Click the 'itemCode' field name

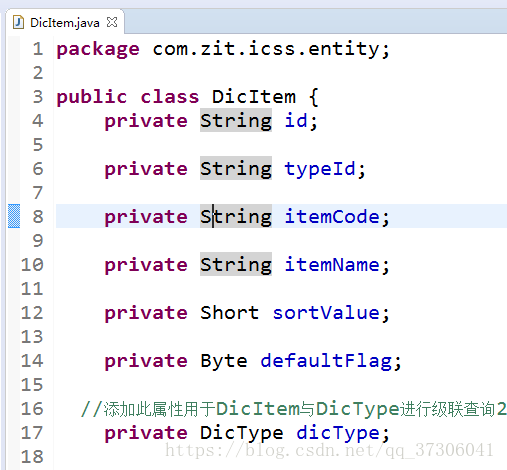332,217
